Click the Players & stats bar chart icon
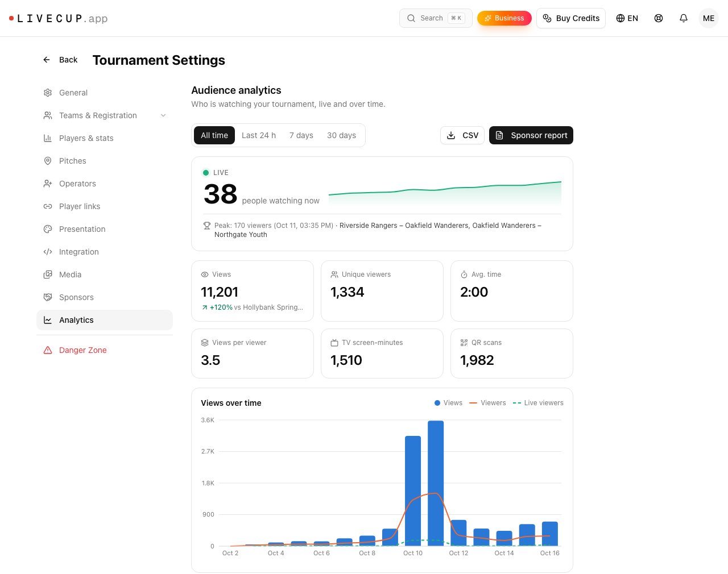This screenshot has height=574, width=728. (x=48, y=138)
